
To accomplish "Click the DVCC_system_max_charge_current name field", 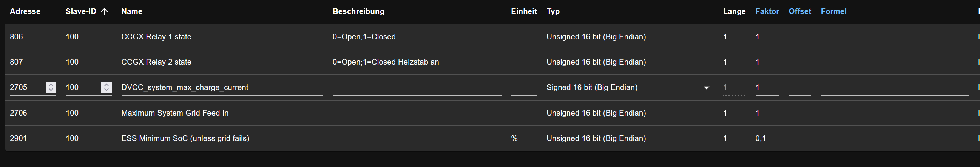I will (x=222, y=88).
